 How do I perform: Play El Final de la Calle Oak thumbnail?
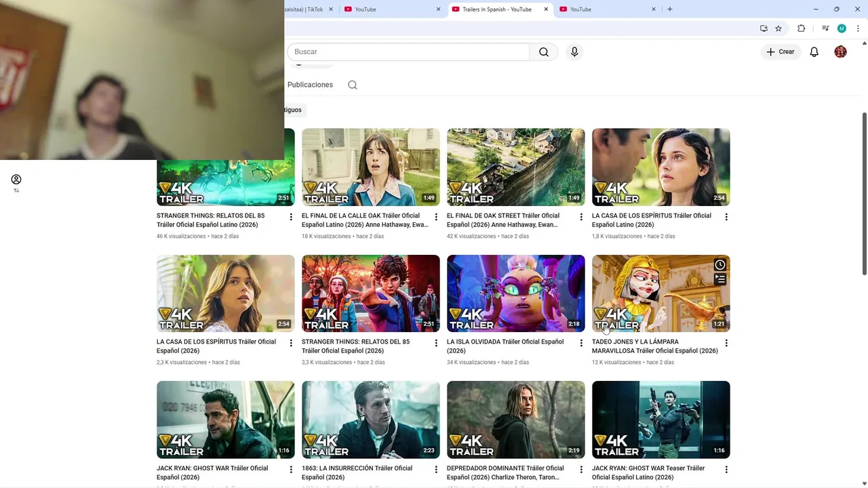coord(371,167)
